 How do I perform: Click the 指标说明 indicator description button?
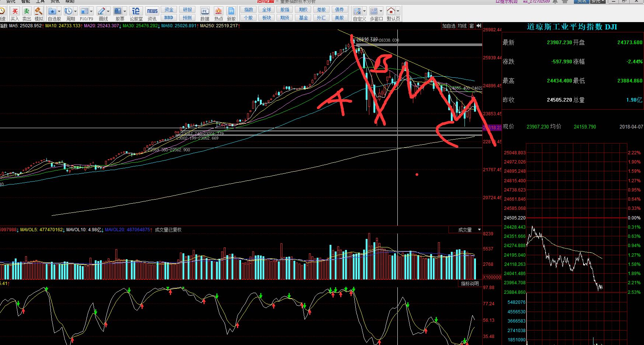470,284
